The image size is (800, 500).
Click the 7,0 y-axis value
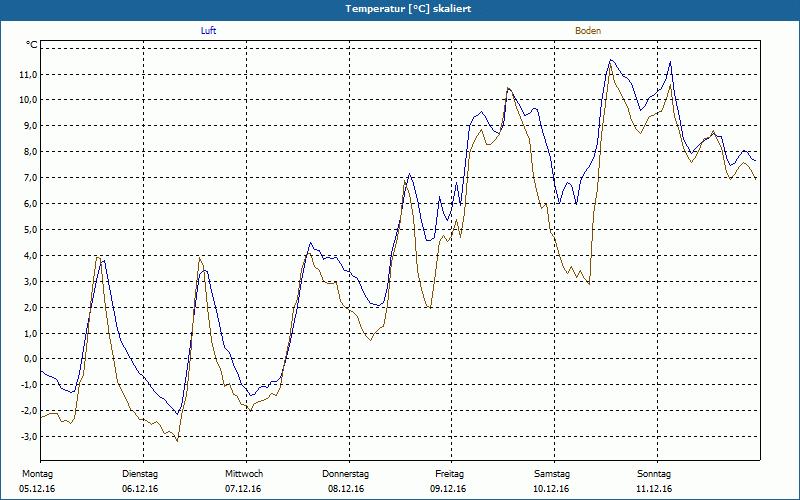[x=30, y=178]
